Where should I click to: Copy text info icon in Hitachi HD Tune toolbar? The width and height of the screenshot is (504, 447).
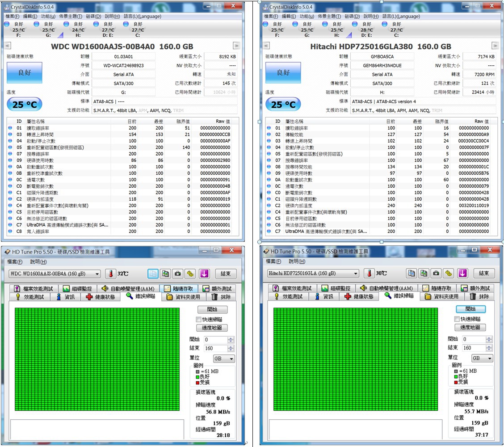pyautogui.click(x=412, y=274)
